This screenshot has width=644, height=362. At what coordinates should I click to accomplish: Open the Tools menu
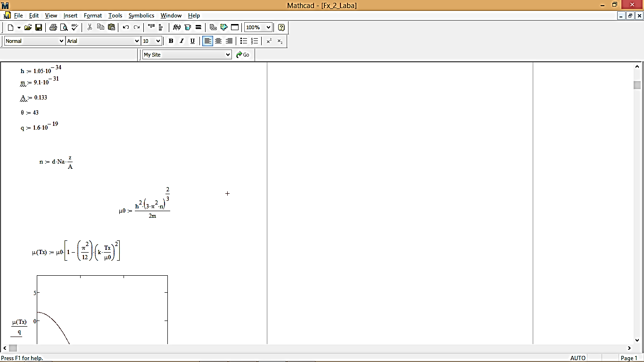tap(116, 16)
